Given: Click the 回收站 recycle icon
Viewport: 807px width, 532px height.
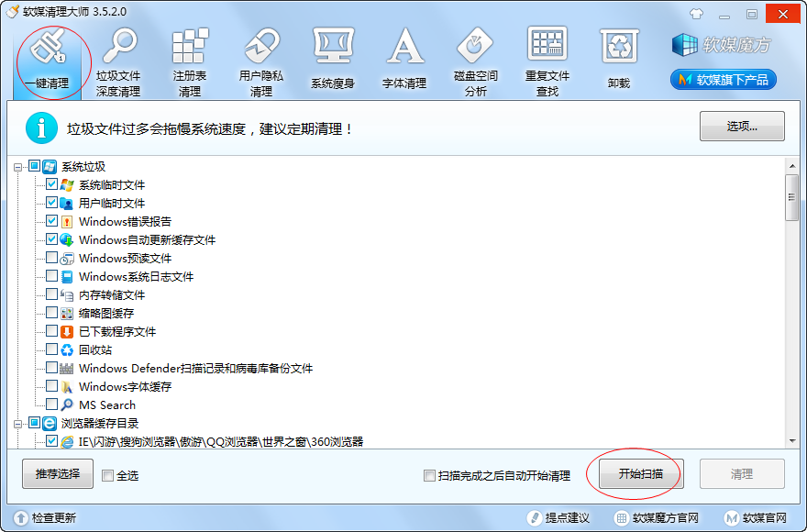Looking at the screenshot, I should click(67, 350).
